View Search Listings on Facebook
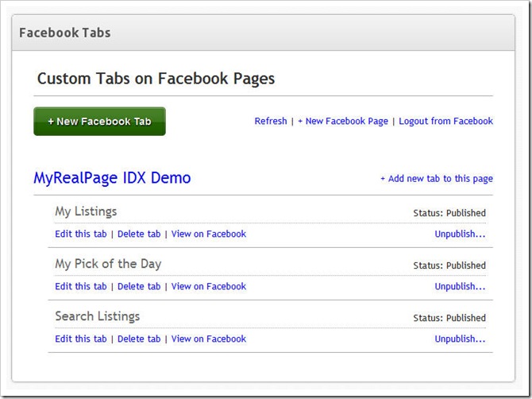Image resolution: width=532 pixels, height=399 pixels. (x=208, y=339)
